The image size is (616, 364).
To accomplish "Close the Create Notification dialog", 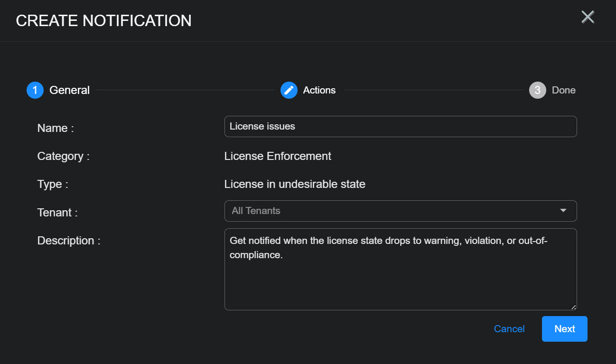I will point(588,18).
